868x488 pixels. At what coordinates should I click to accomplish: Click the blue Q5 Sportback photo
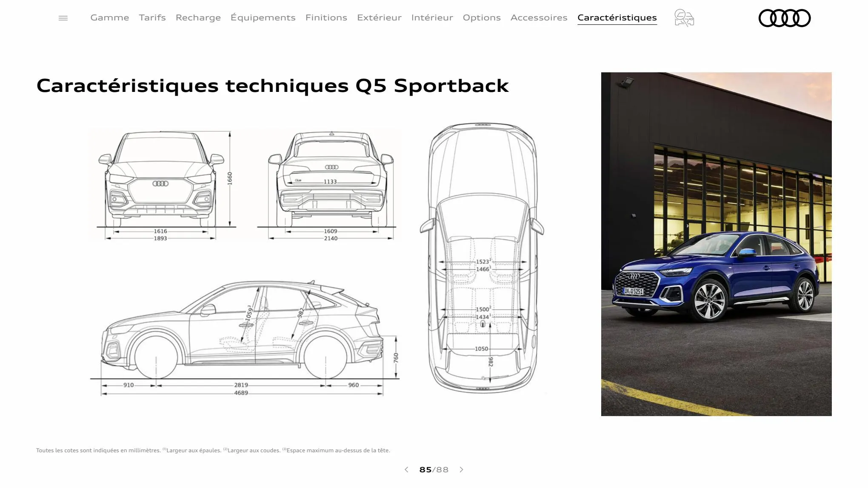pyautogui.click(x=716, y=244)
